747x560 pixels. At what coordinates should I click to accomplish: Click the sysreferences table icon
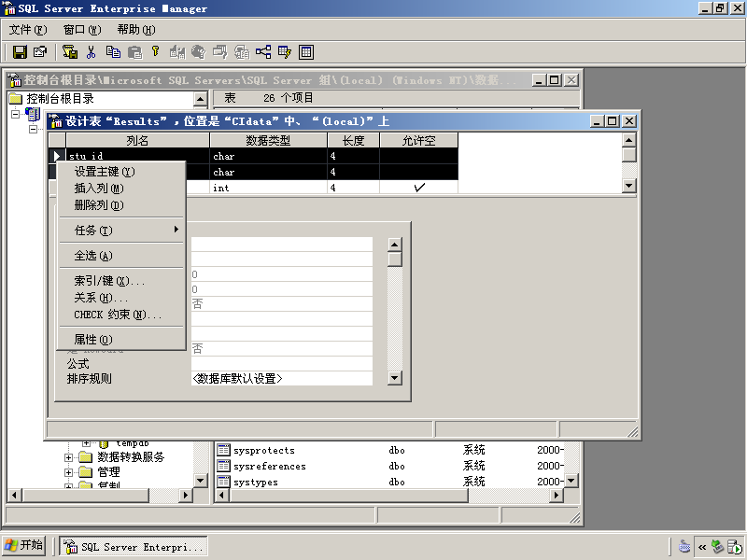223,466
